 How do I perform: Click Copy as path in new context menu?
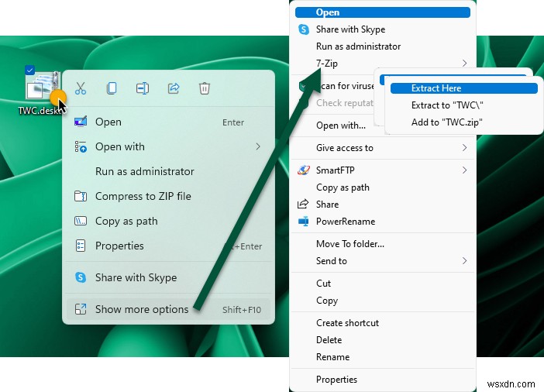pos(168,221)
